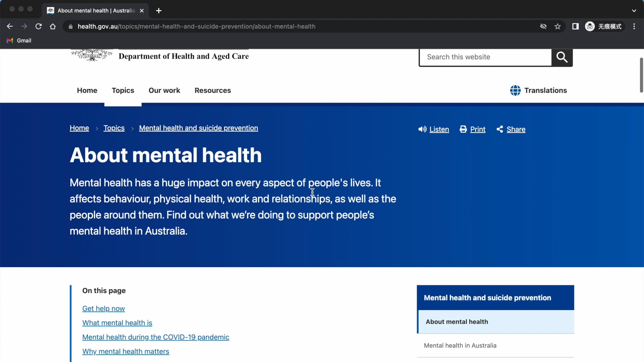Click the Listen speaker icon

[x=422, y=129]
